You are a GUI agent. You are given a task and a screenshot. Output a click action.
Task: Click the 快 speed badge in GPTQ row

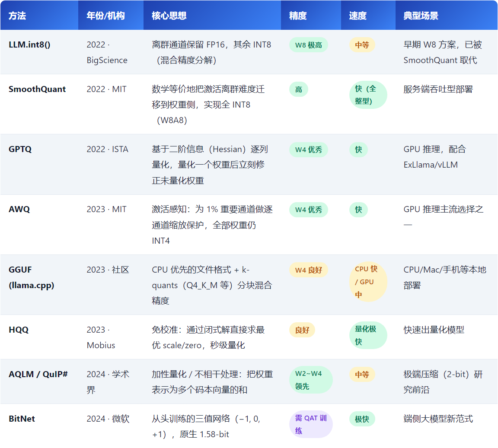[358, 149]
